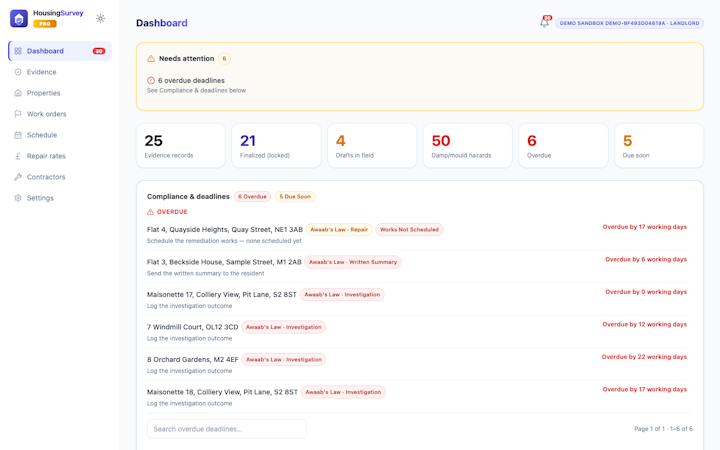The height and width of the screenshot is (450, 720).
Task: Open Dashboard in the sidebar
Action: pos(60,51)
